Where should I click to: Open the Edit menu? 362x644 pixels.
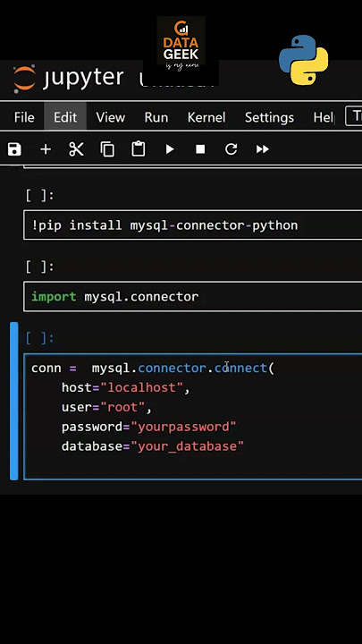tap(65, 117)
